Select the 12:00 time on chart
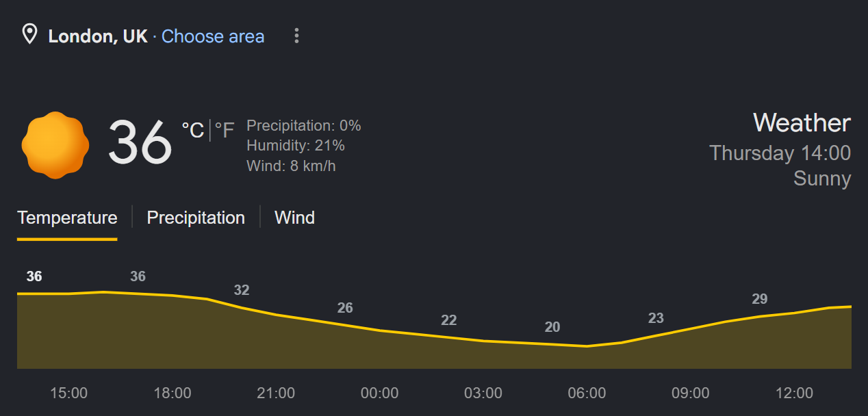 tap(794, 393)
